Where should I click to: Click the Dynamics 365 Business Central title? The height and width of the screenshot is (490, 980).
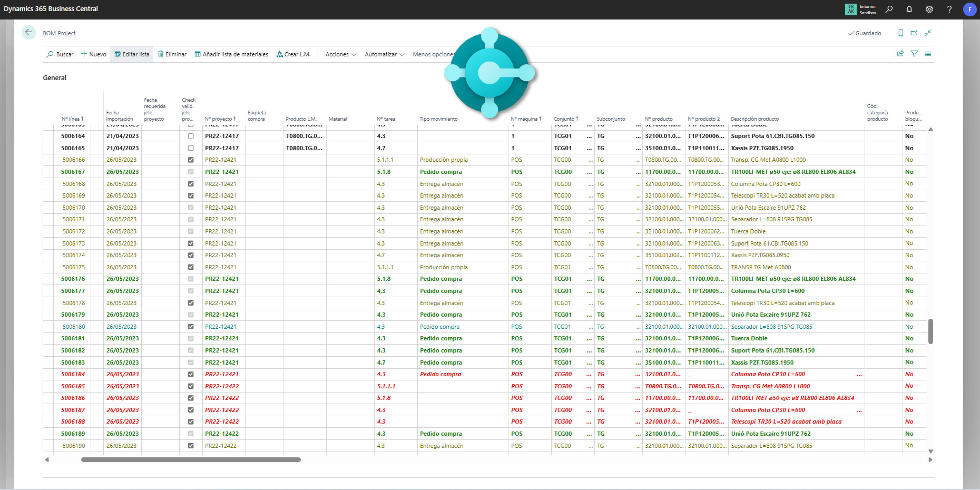[51, 9]
